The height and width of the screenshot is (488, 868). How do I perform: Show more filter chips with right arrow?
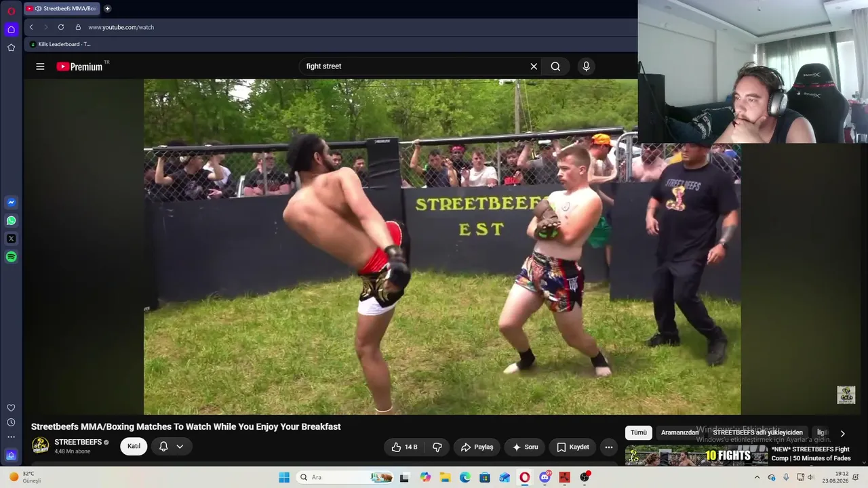[843, 433]
